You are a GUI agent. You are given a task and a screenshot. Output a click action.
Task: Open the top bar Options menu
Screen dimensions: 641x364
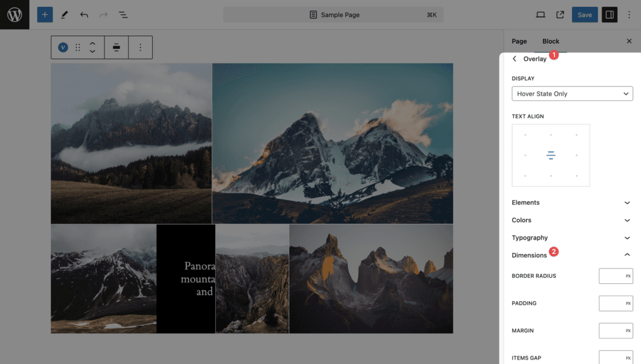click(x=629, y=15)
